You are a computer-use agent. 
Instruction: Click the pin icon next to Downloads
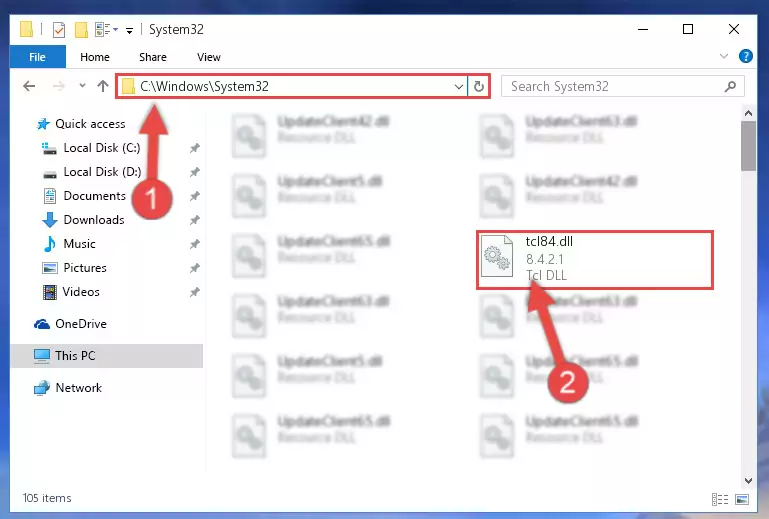click(x=195, y=220)
